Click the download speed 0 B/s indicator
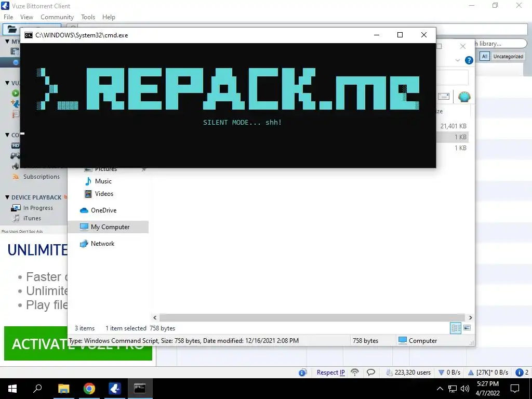532x399 pixels. 449,372
